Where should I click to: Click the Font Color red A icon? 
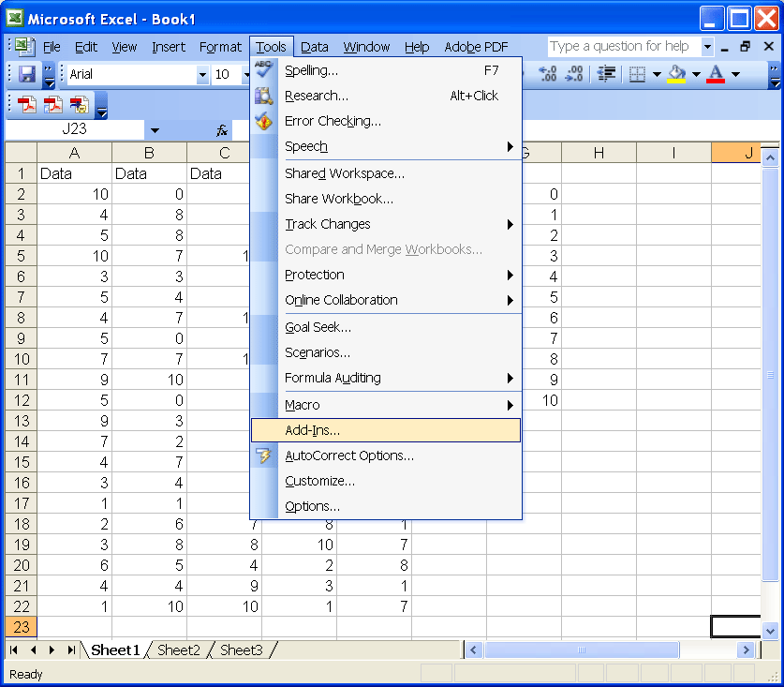click(716, 74)
